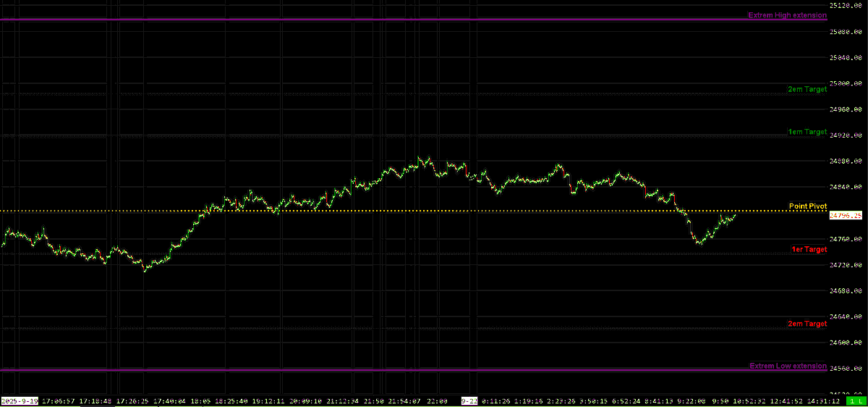Click the current price tag 24796.25

click(846, 215)
